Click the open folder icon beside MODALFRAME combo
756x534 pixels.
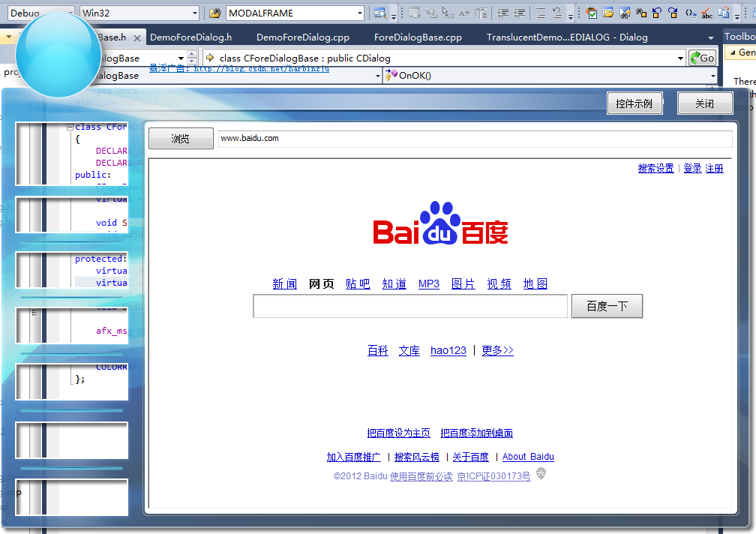pyautogui.click(x=214, y=13)
